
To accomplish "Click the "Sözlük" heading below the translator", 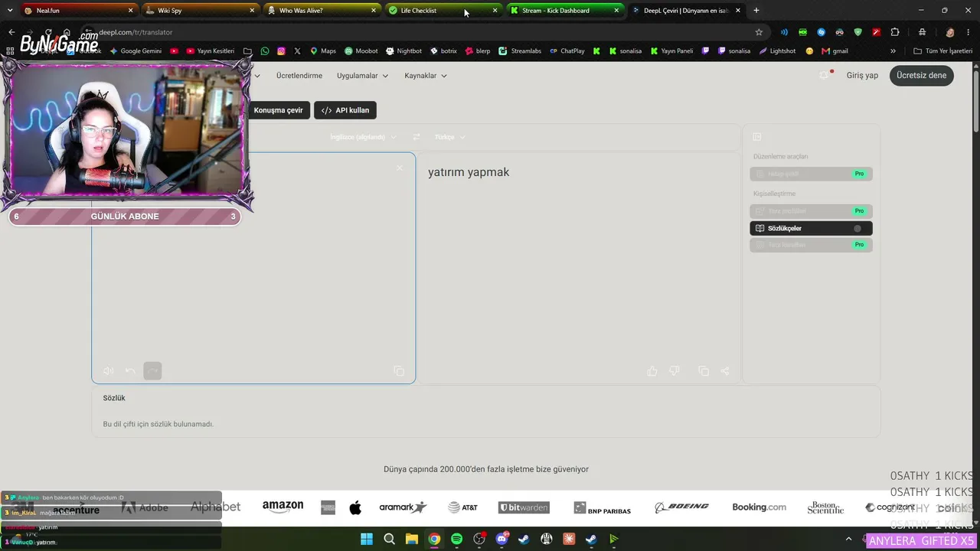I will (x=114, y=398).
